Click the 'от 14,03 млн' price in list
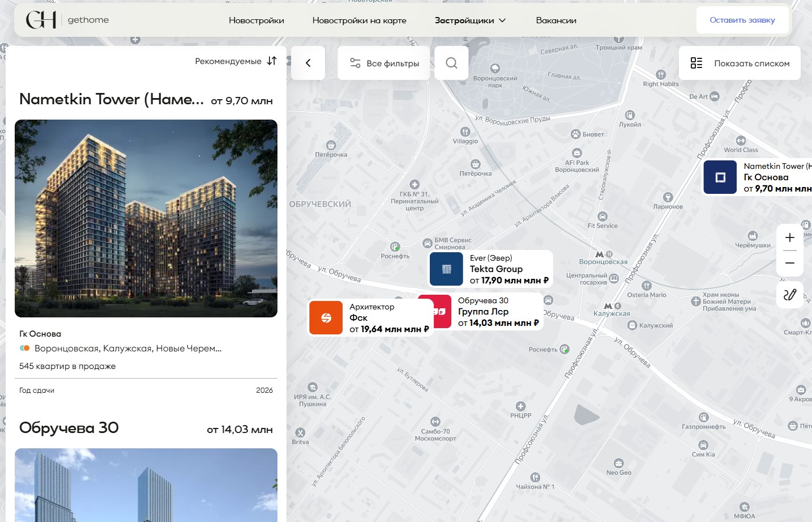The height and width of the screenshot is (522, 812). [240, 430]
